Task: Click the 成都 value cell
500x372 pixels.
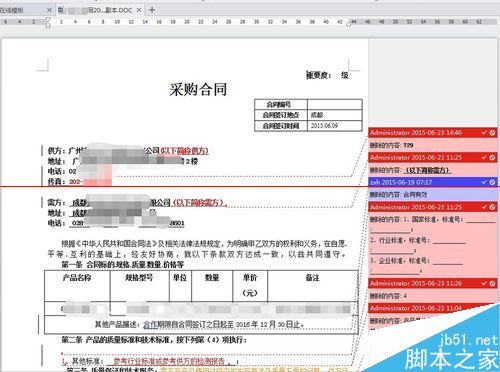Action: 334,115
